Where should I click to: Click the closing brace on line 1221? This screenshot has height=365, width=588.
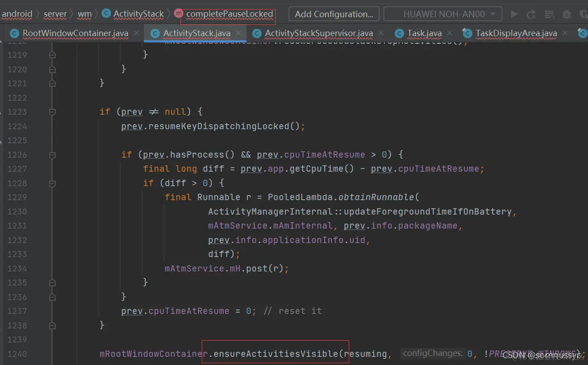coord(102,84)
